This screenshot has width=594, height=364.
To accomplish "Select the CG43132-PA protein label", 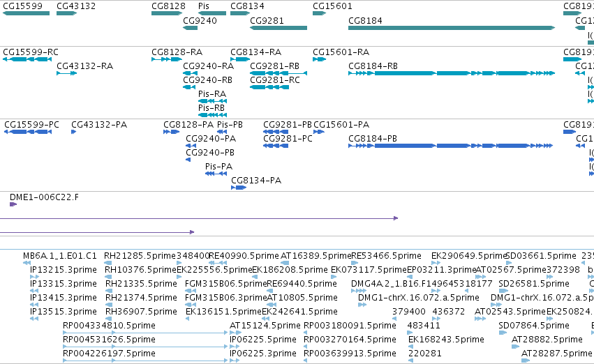I will [x=99, y=125].
